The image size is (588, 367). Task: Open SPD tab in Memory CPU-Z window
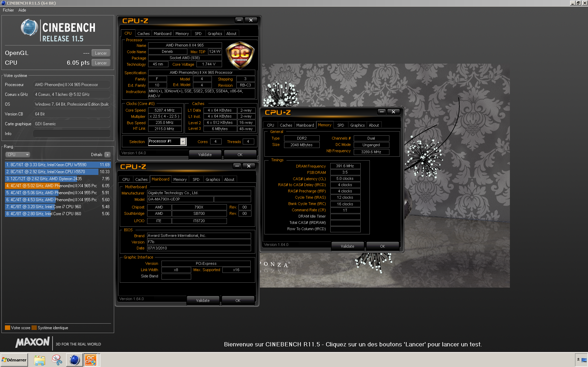341,125
